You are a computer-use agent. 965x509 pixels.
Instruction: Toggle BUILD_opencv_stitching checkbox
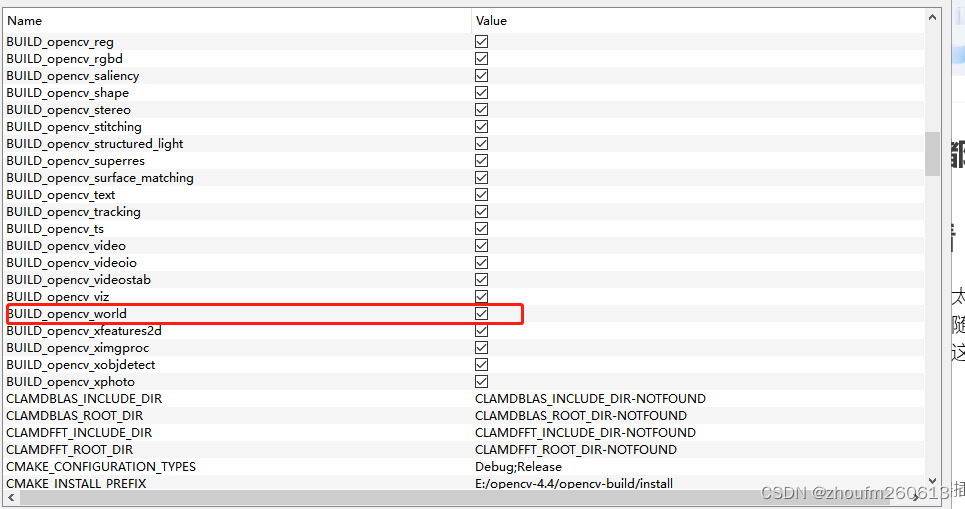coord(481,127)
